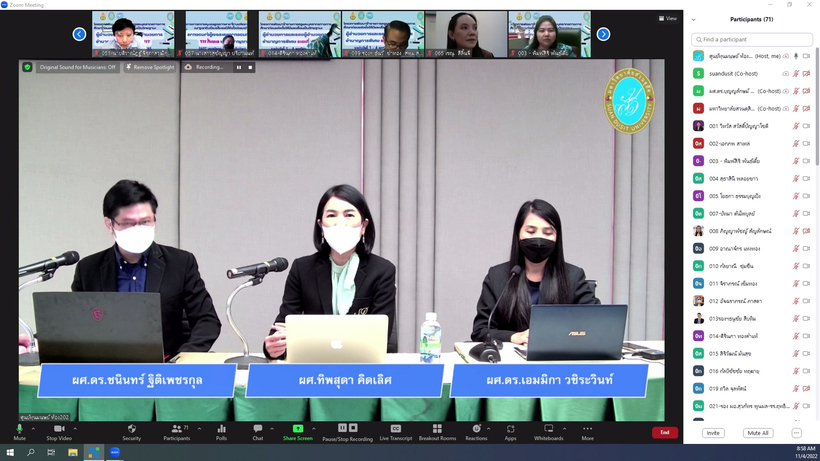The width and height of the screenshot is (820, 461).
Task: Click video icon for participant 005
Action: [x=806, y=196]
